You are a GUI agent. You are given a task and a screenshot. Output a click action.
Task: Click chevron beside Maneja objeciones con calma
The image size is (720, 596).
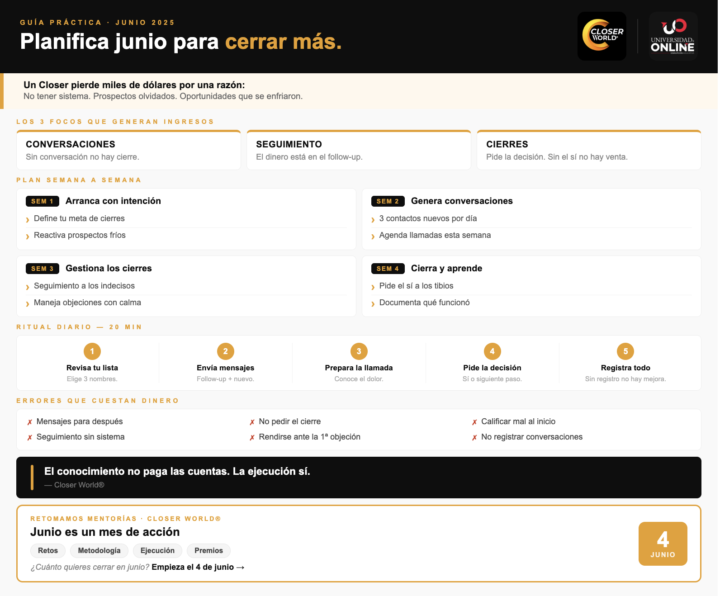tap(28, 304)
